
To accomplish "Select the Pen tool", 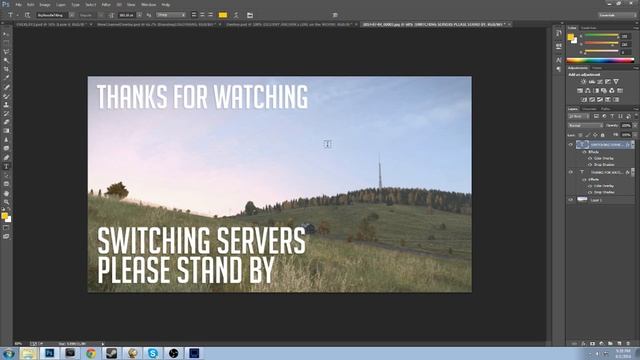I will [6, 158].
